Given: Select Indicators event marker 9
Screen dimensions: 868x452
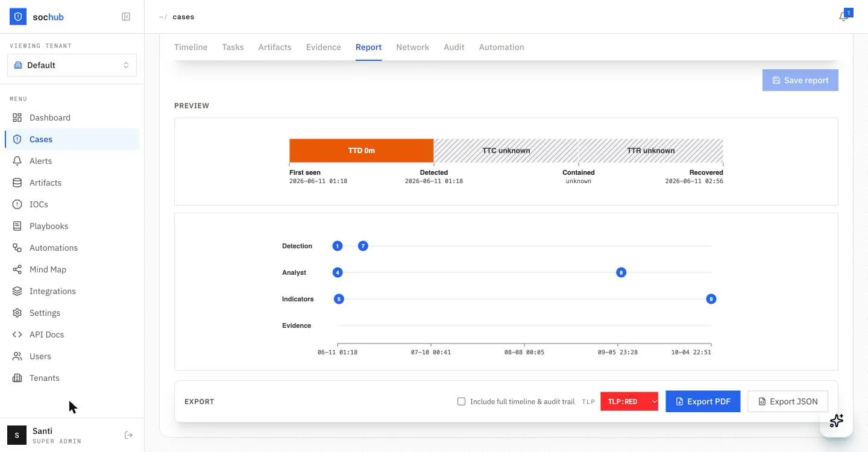Looking at the screenshot, I should 711,299.
